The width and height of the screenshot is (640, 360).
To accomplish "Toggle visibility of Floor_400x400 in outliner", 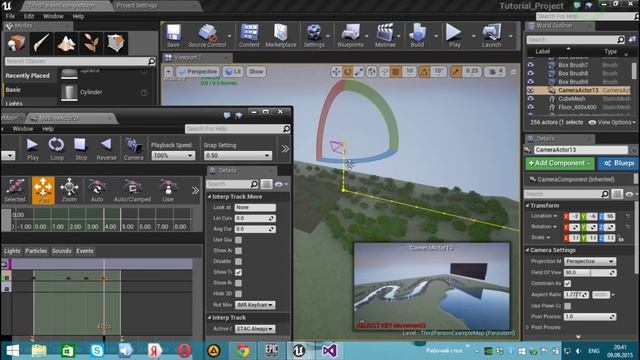I will click(x=531, y=107).
